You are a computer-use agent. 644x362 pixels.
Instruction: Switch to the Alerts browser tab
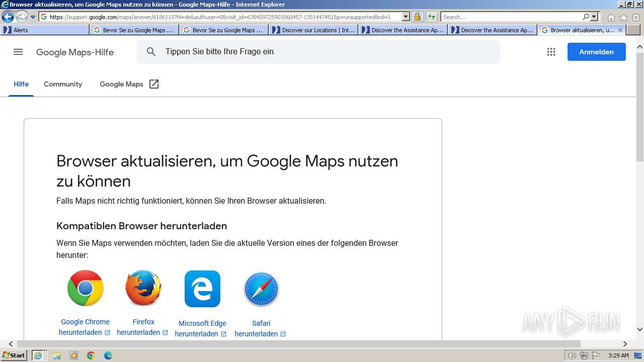click(45, 30)
